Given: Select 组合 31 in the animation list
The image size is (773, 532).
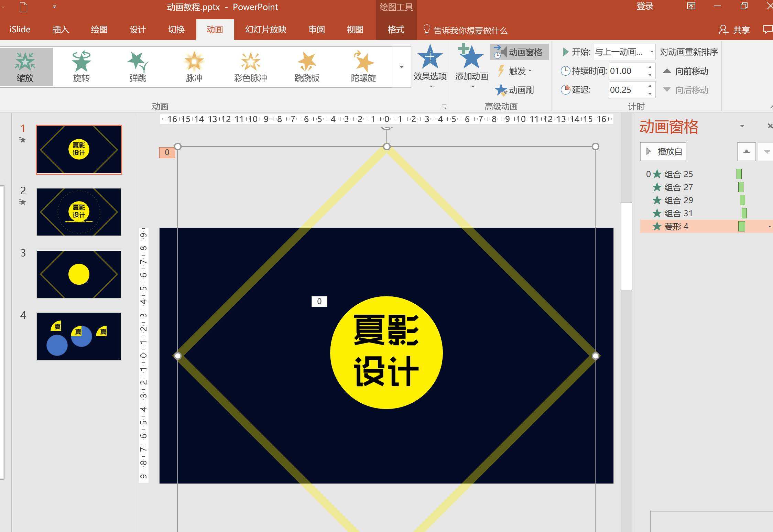Looking at the screenshot, I should (x=706, y=213).
